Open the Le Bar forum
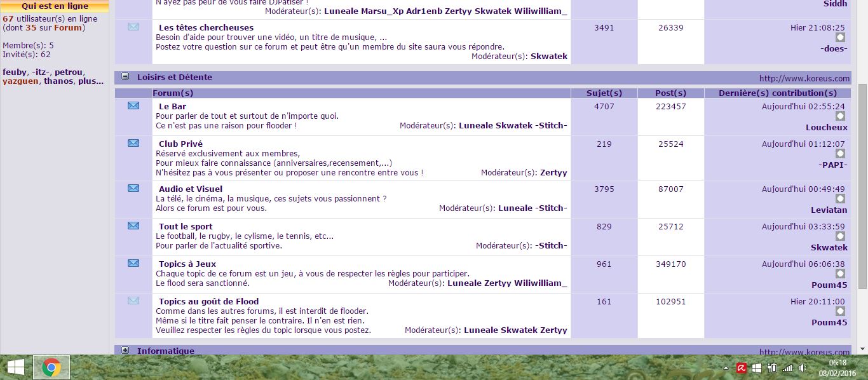This screenshot has width=868, height=380. pos(172,106)
